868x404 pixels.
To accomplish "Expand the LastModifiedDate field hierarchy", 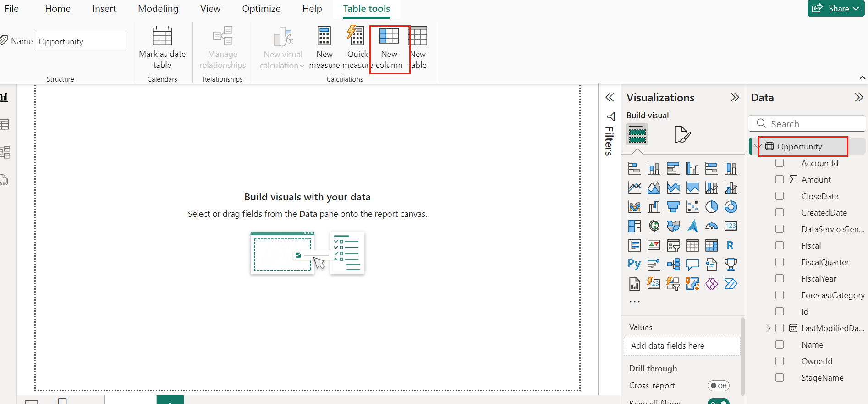I will click(x=769, y=328).
